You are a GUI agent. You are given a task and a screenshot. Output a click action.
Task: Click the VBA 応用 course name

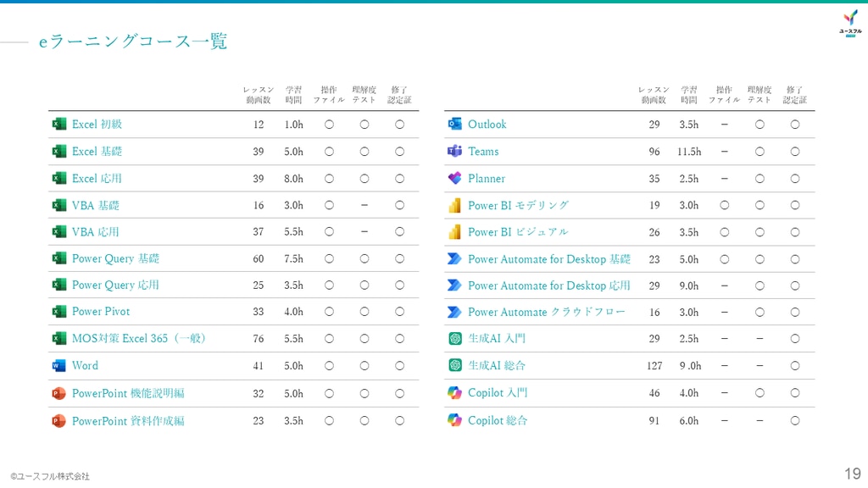point(95,232)
